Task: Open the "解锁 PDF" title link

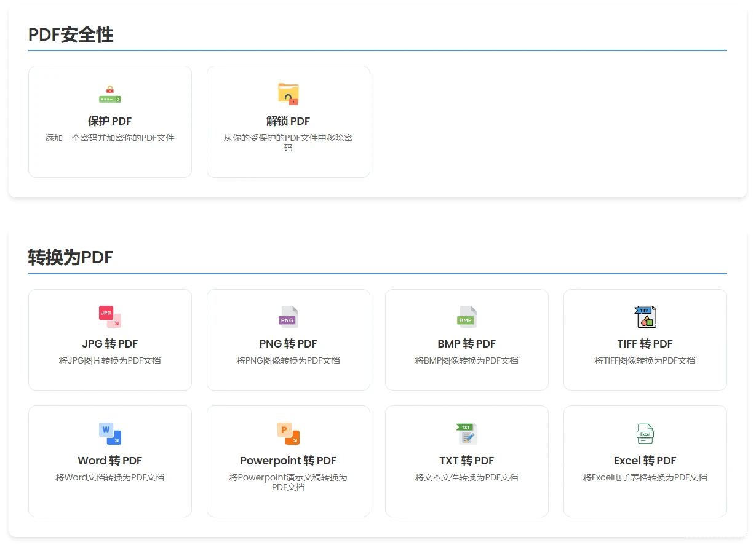Action: 288,121
